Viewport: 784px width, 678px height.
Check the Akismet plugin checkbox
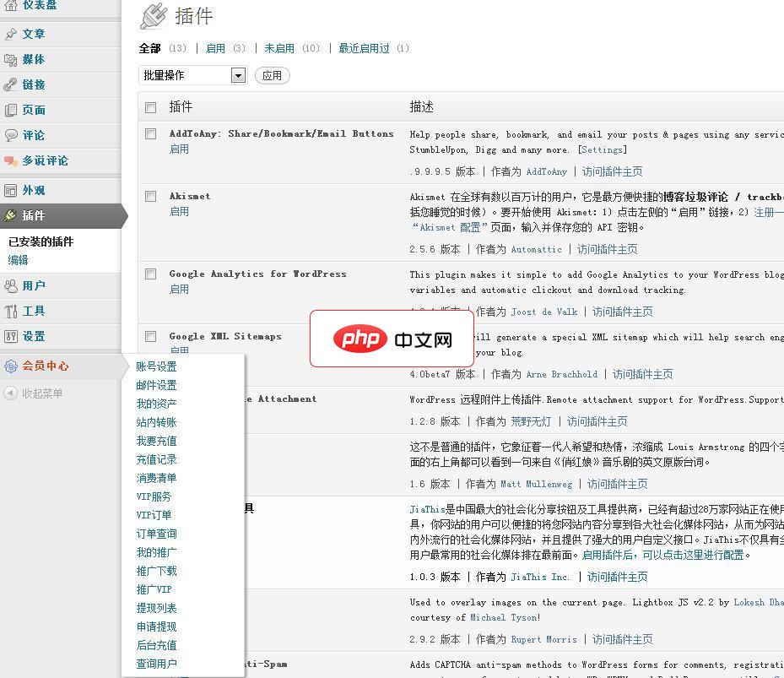[150, 194]
